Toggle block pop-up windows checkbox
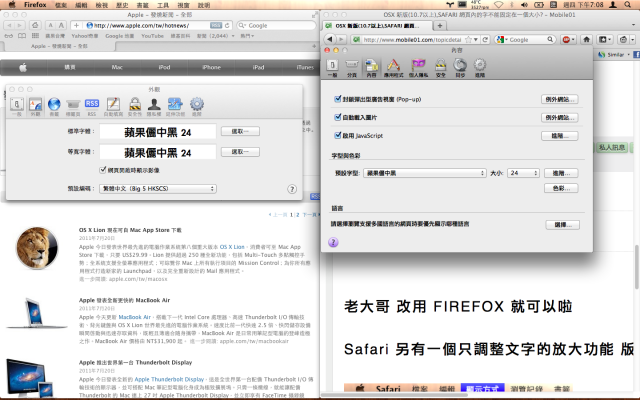This screenshot has height=400, width=640. pos(337,99)
